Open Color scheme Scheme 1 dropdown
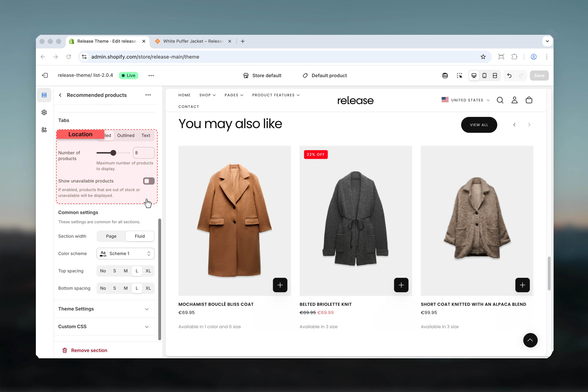The height and width of the screenshot is (392, 588). click(125, 254)
